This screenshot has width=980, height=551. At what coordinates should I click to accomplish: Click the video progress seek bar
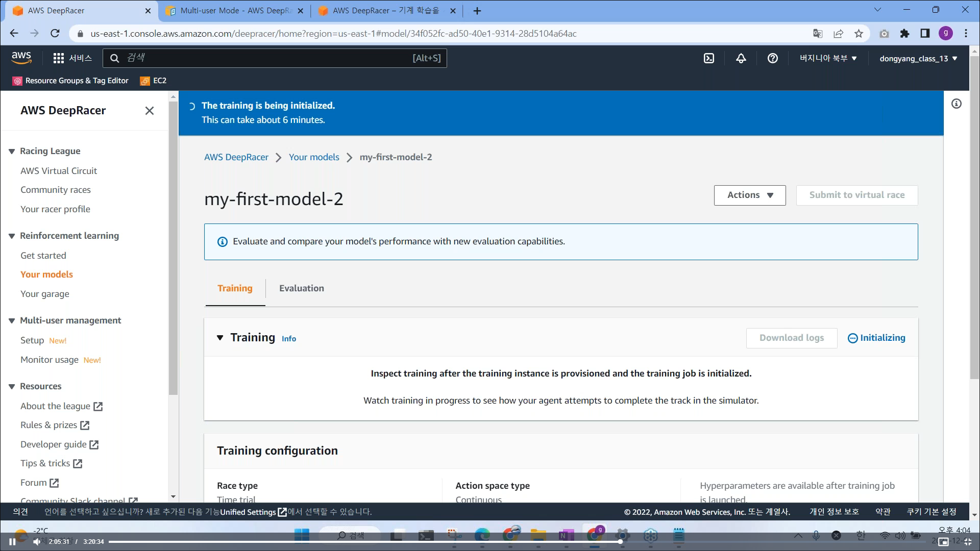click(357, 542)
